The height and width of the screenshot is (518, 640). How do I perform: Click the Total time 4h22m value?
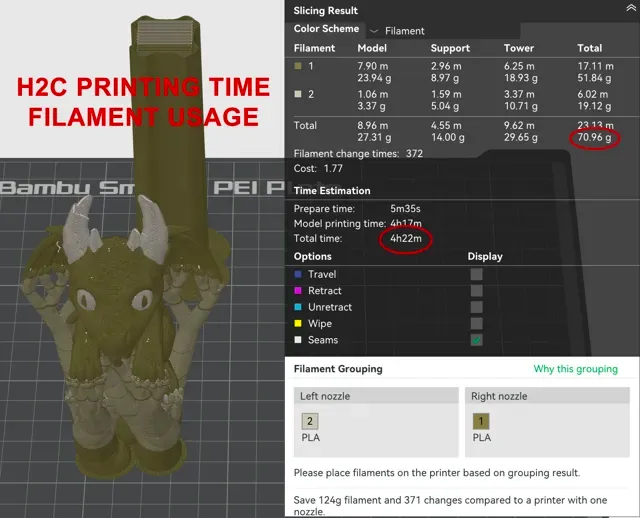pyautogui.click(x=406, y=238)
